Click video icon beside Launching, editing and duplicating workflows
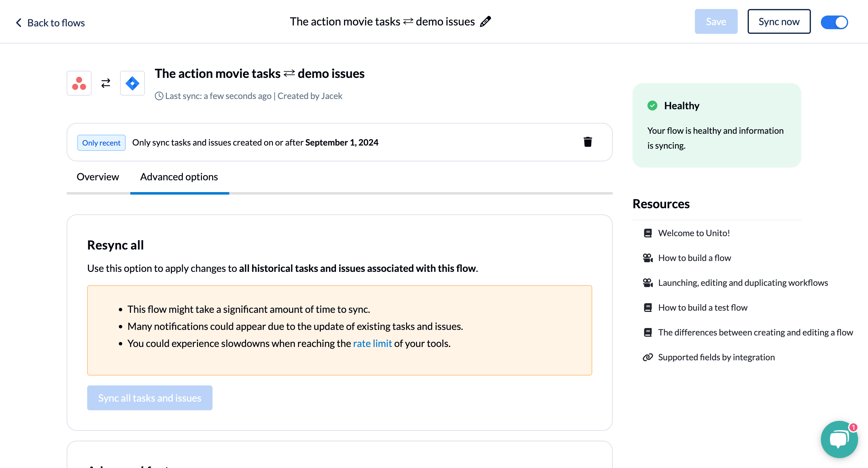Viewport: 868px width, 468px height. 648,282
